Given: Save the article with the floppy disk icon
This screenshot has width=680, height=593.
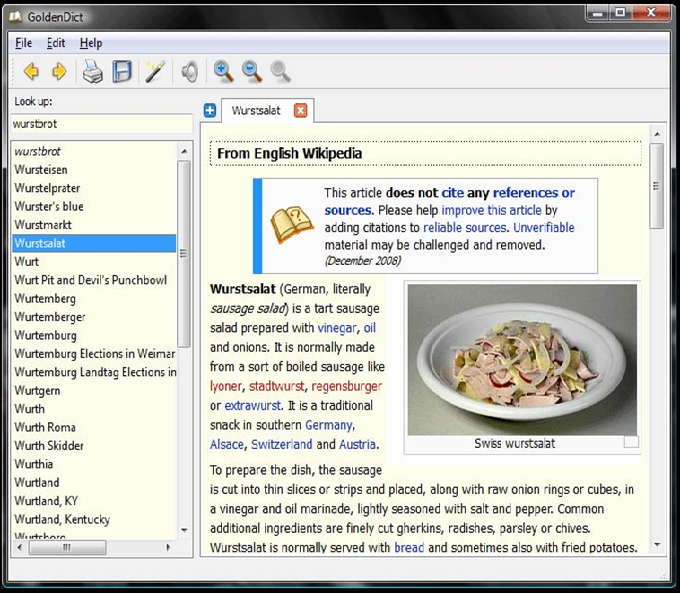Looking at the screenshot, I should click(122, 71).
